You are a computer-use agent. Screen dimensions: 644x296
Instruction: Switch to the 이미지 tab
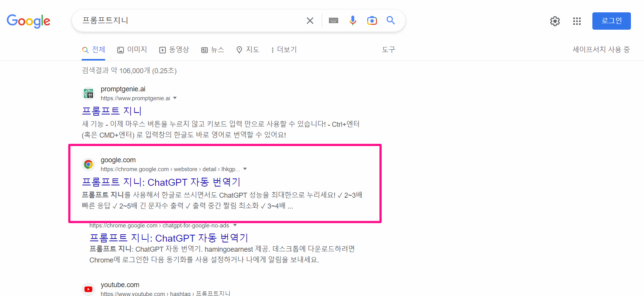(x=132, y=50)
